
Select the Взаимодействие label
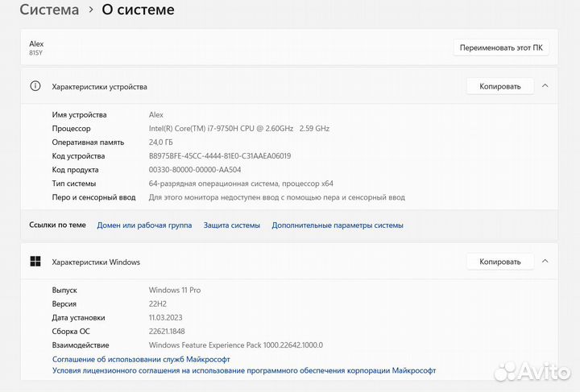[x=81, y=345]
